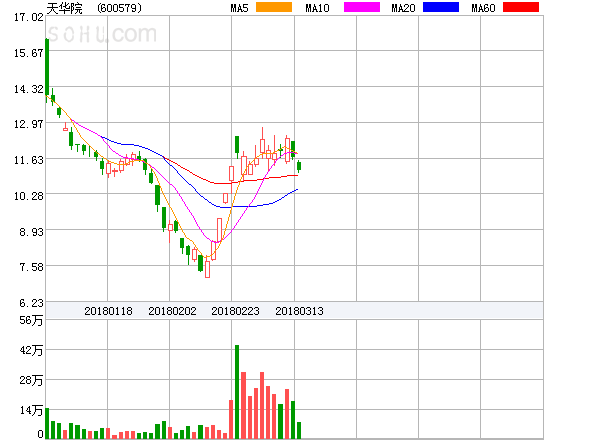Viewport: 600px width, 440px height.
Task: Click the 42万 volume axis label
Action: tap(31, 350)
